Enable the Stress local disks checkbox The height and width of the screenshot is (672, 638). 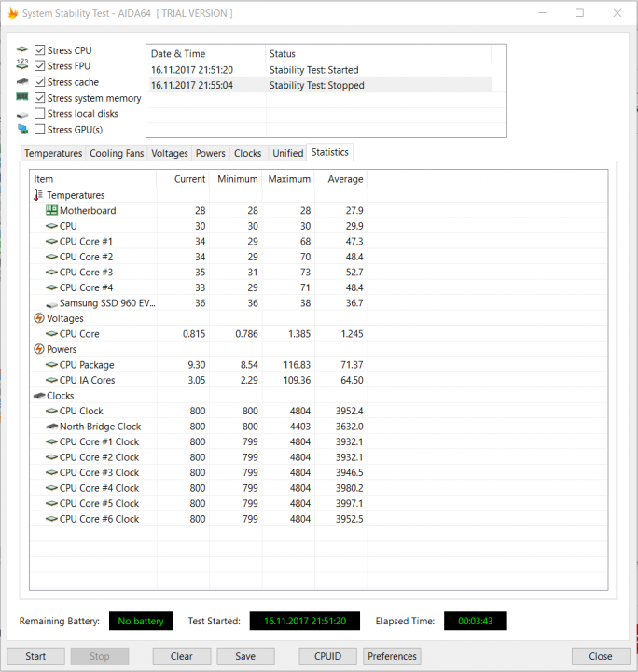click(x=40, y=113)
